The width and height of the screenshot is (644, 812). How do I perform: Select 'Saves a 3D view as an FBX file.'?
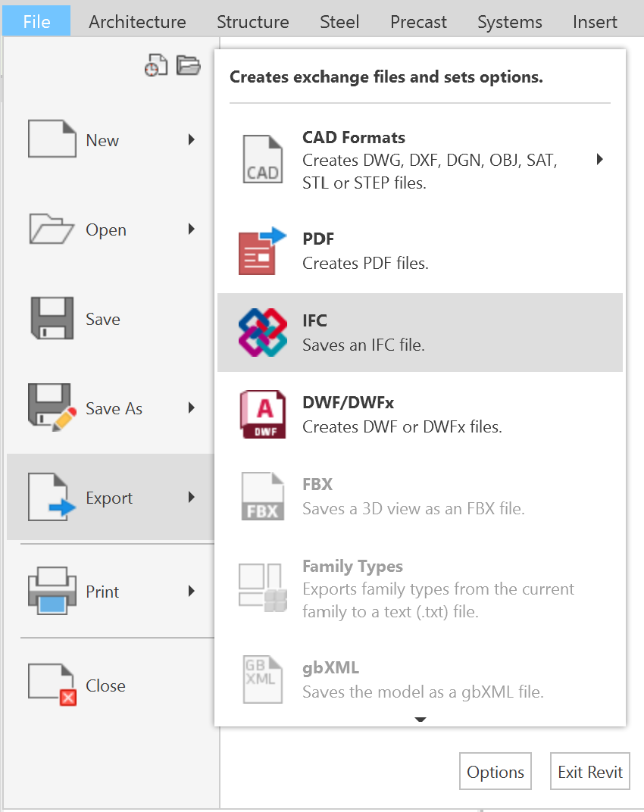(414, 508)
